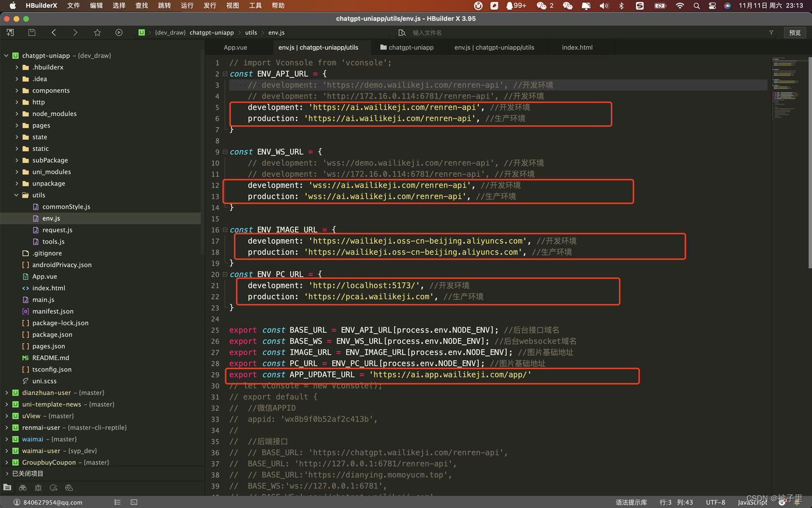Click the Siri icon in menu bar
812x508 pixels.
click(x=727, y=6)
